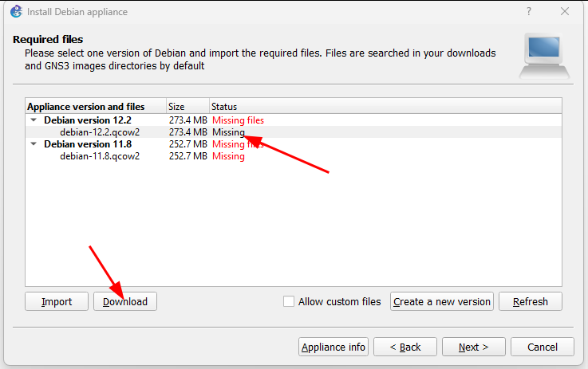Close the Install Debian appliance dialog

[565, 12]
